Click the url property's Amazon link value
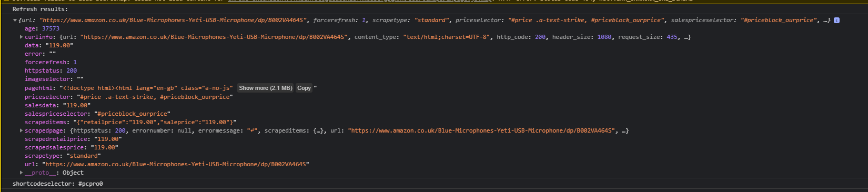This screenshot has height=192, width=868. point(176,164)
